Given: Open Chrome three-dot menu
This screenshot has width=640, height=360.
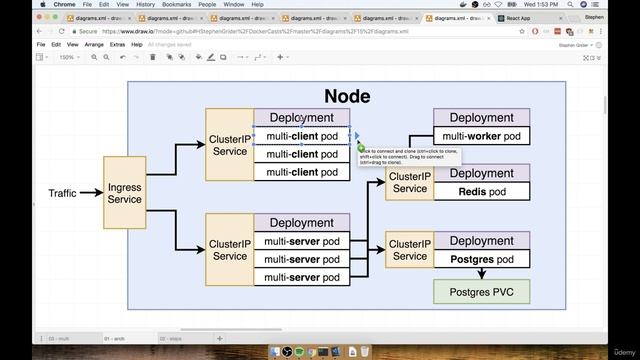Looking at the screenshot, I should pos(601,31).
